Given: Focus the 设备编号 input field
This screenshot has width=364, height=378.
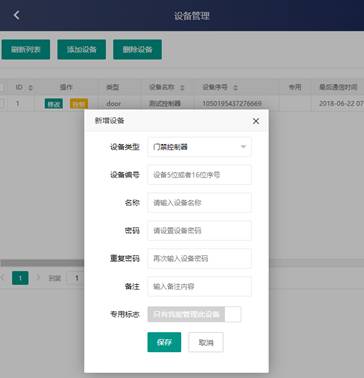Looking at the screenshot, I should click(x=199, y=175).
